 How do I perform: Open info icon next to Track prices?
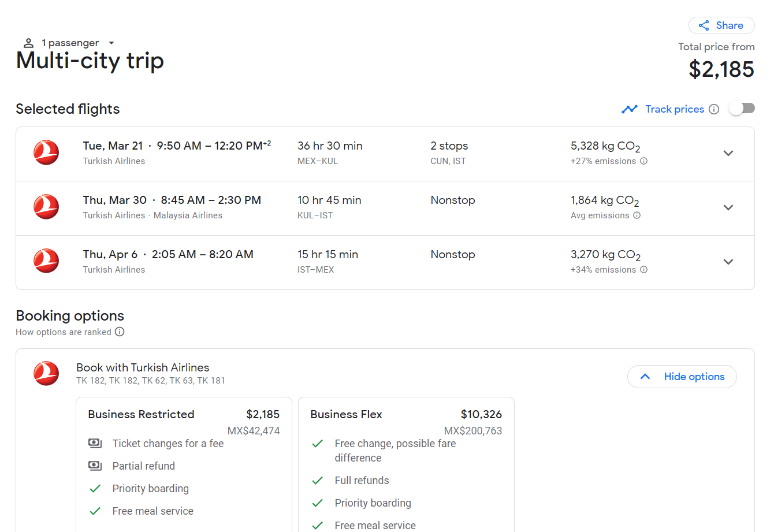pos(714,109)
